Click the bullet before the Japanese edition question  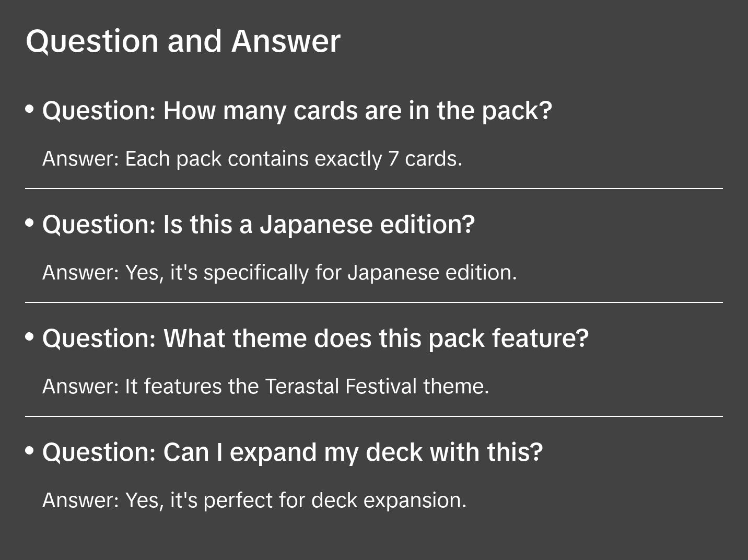point(30,223)
